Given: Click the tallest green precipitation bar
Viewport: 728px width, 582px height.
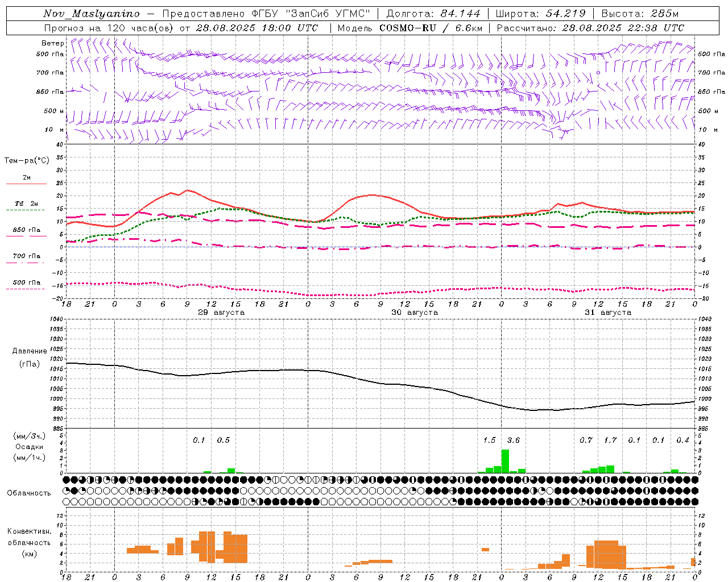Looking at the screenshot, I should pos(505,462).
